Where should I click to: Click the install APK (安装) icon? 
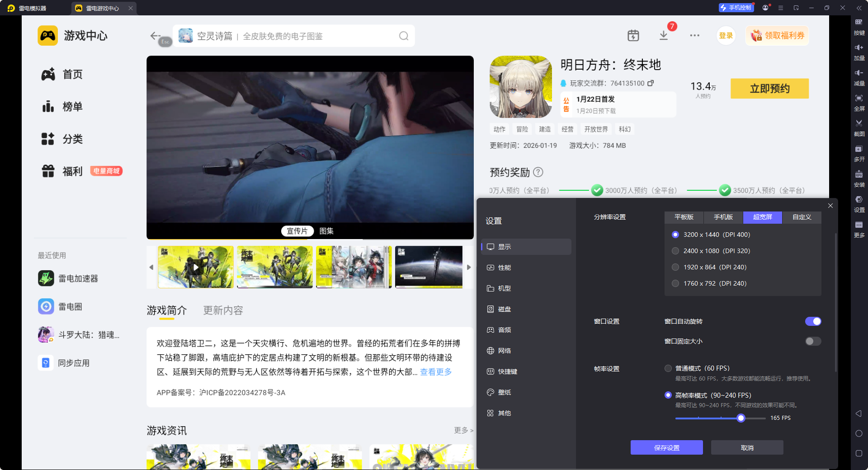point(859,174)
